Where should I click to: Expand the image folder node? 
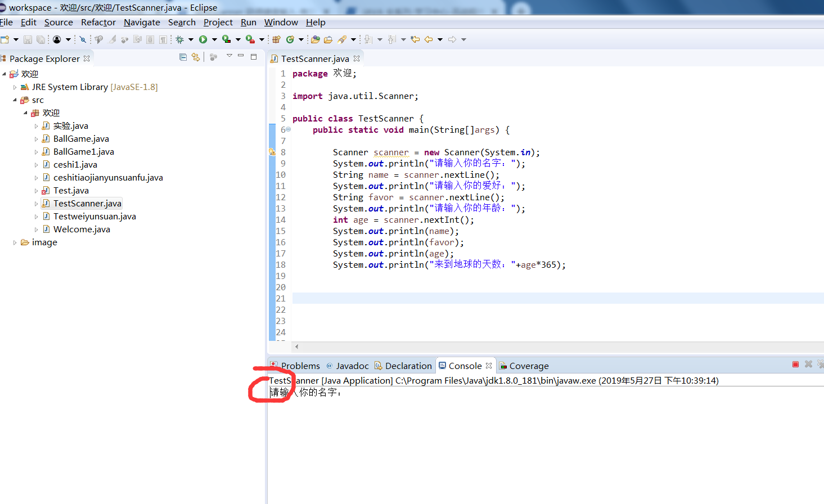click(15, 242)
